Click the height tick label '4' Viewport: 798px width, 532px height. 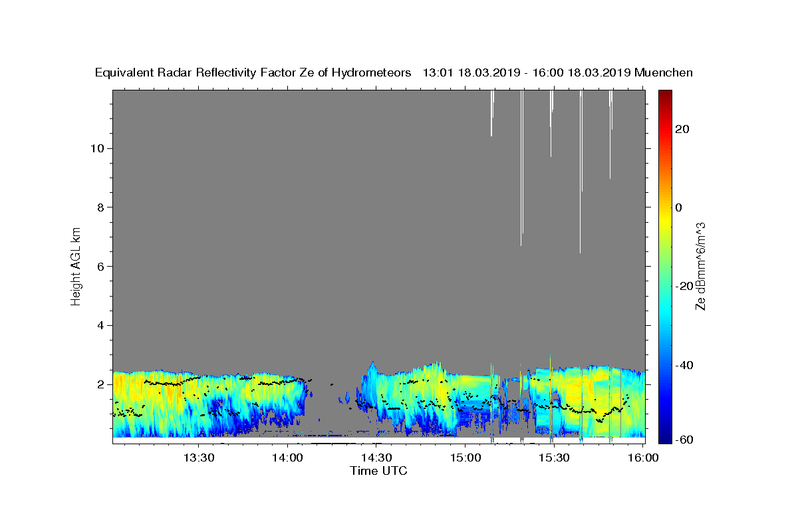100,326
